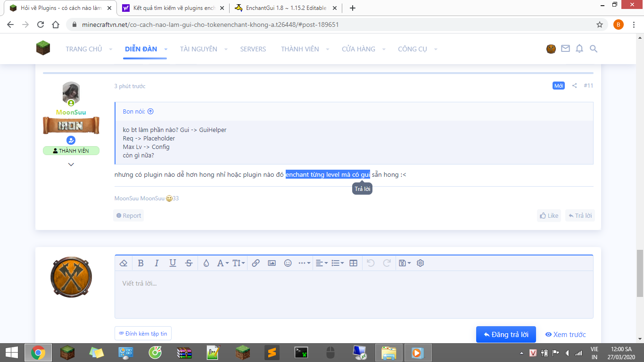Insert a table using the grid icon
The height and width of the screenshot is (362, 644).
(353, 263)
